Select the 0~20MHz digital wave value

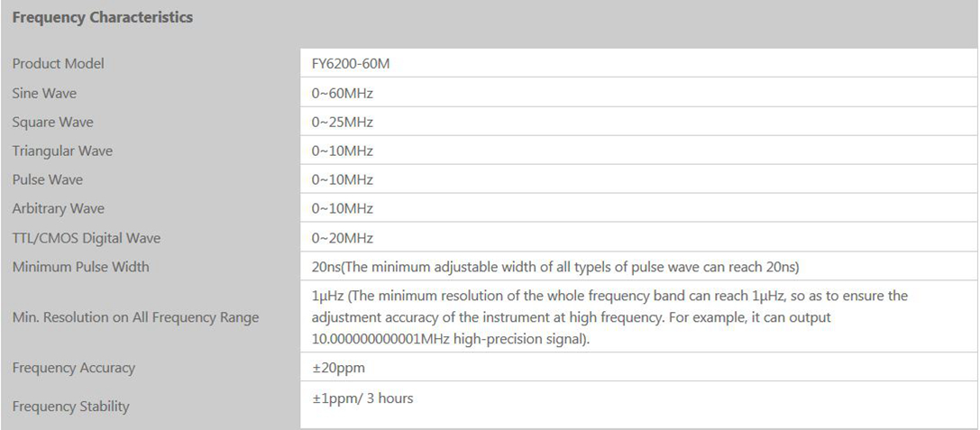[342, 238]
